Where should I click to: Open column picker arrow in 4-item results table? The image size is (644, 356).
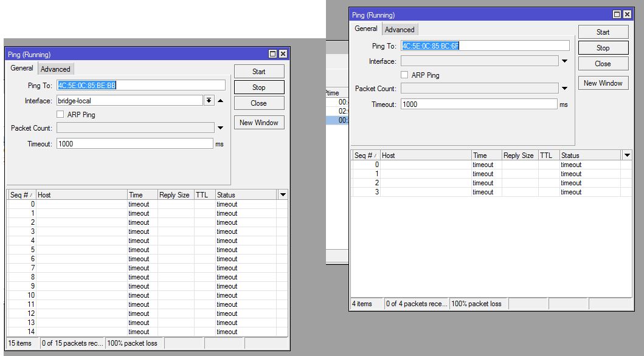627,156
